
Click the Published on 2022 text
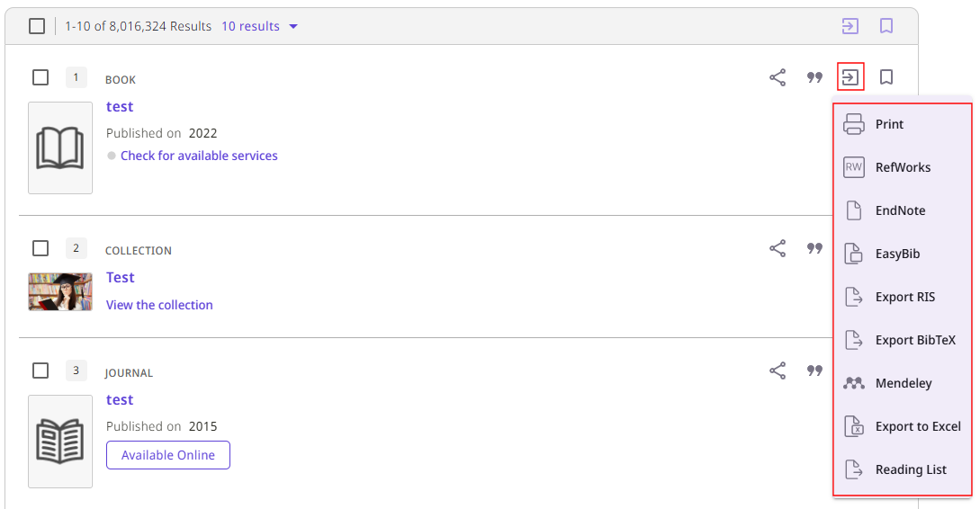[161, 133]
